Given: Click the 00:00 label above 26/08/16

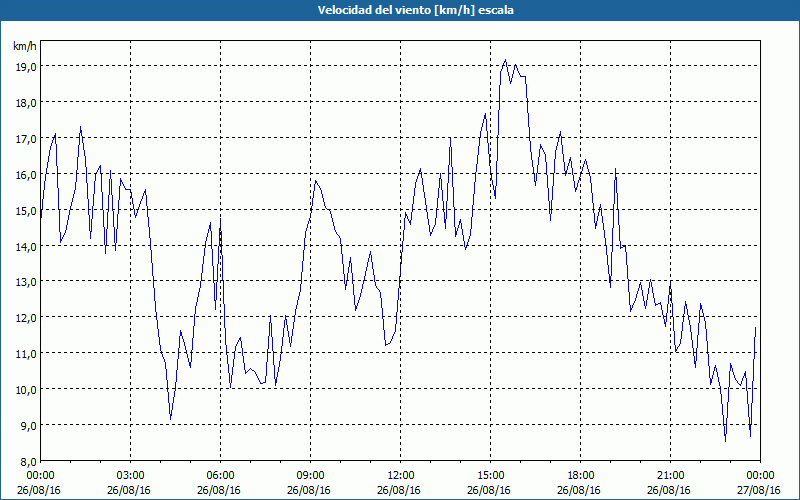Looking at the screenshot, I should 41,475.
